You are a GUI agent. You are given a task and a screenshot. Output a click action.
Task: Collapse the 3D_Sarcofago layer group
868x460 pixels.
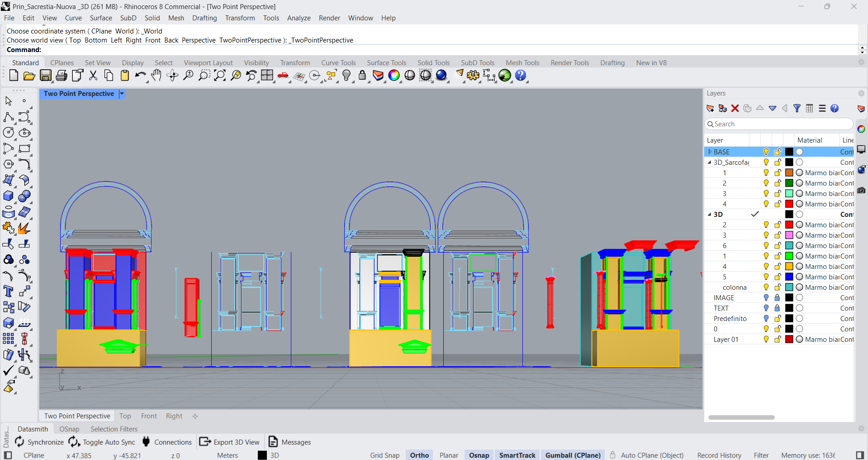(709, 163)
